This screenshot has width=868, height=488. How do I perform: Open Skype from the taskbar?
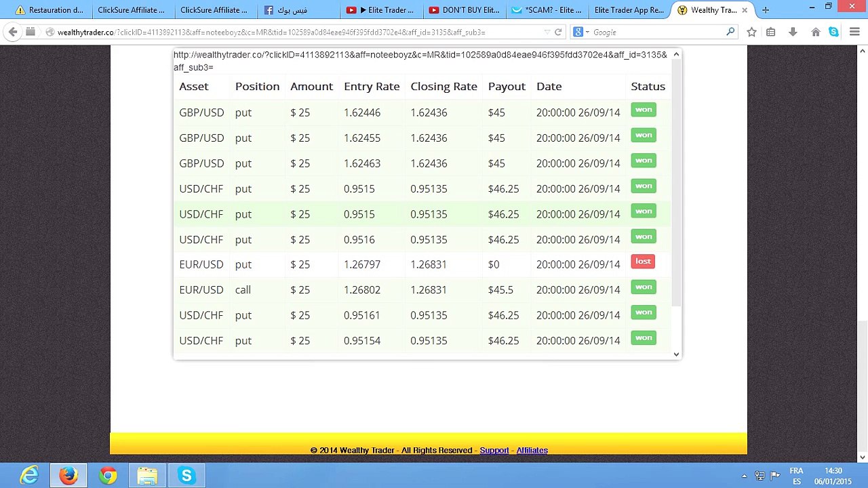click(x=186, y=476)
